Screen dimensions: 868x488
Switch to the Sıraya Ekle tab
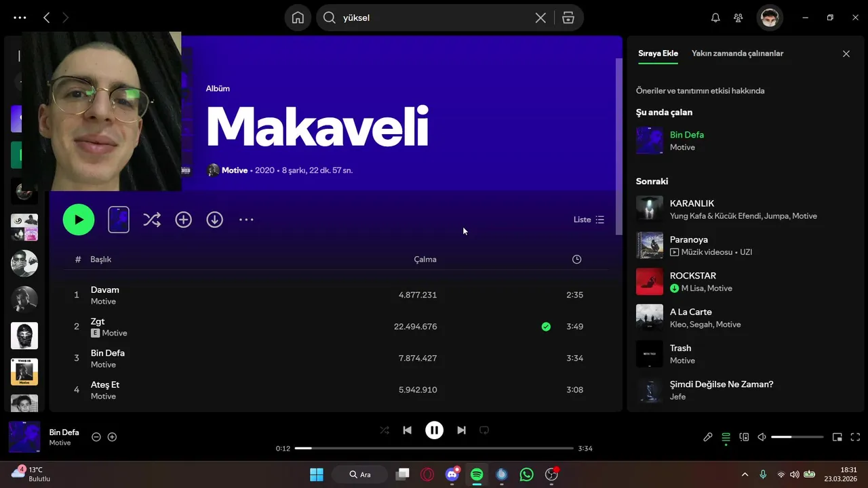[x=658, y=54]
